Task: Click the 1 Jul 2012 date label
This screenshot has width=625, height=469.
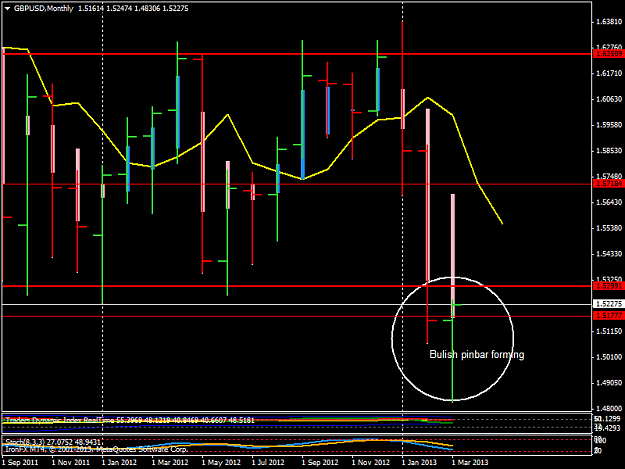Action: pos(268,463)
